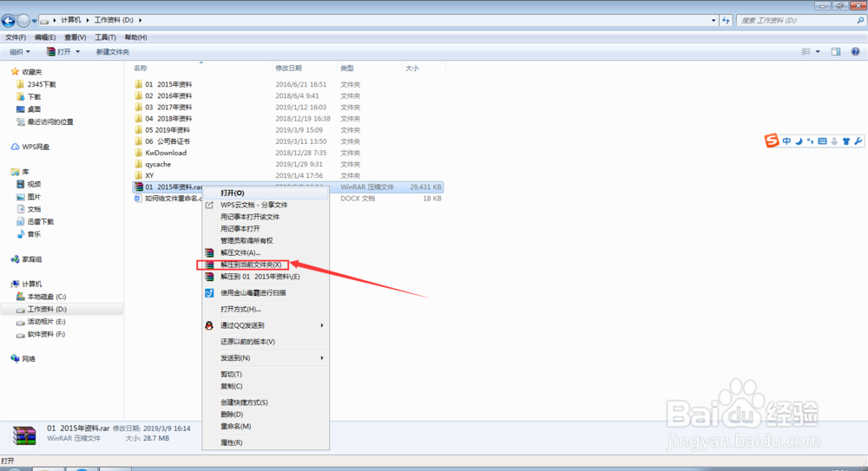Choose 属性(R) in context menu
Image resolution: width=868 pixels, height=471 pixels.
click(x=265, y=442)
